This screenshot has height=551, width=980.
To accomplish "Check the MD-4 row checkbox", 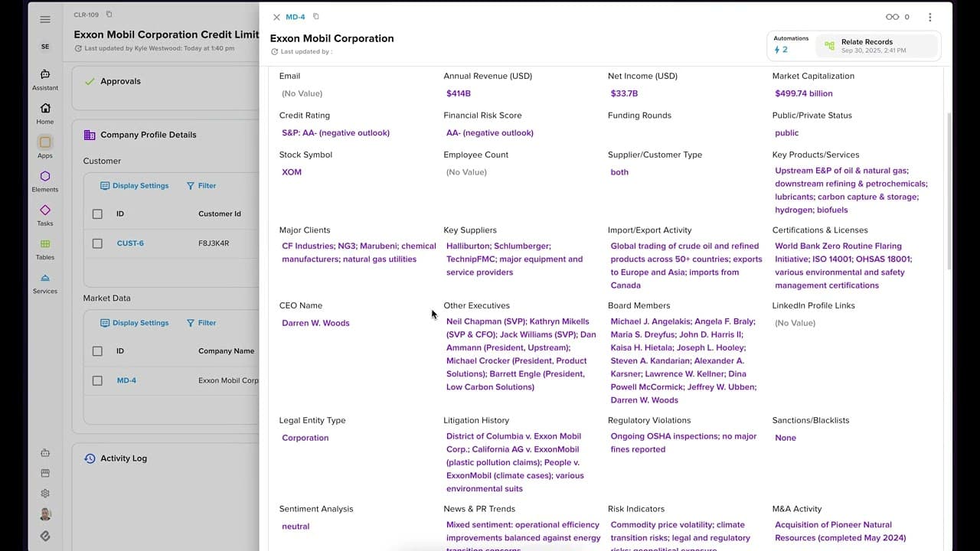I will pos(97,380).
